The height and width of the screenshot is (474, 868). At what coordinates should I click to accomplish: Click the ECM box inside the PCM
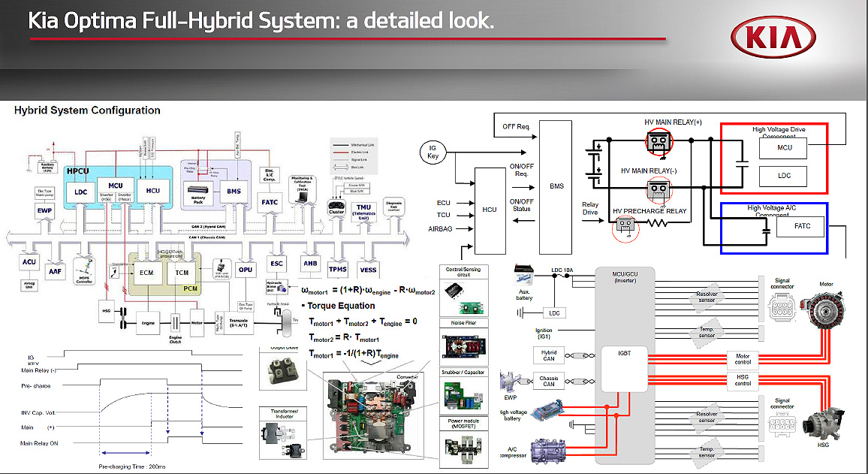[145, 273]
